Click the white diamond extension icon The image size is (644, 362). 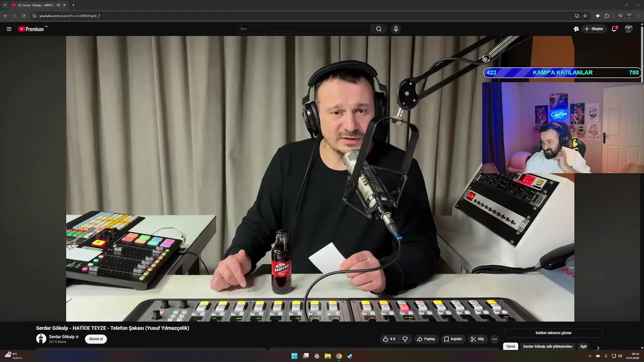[598, 16]
